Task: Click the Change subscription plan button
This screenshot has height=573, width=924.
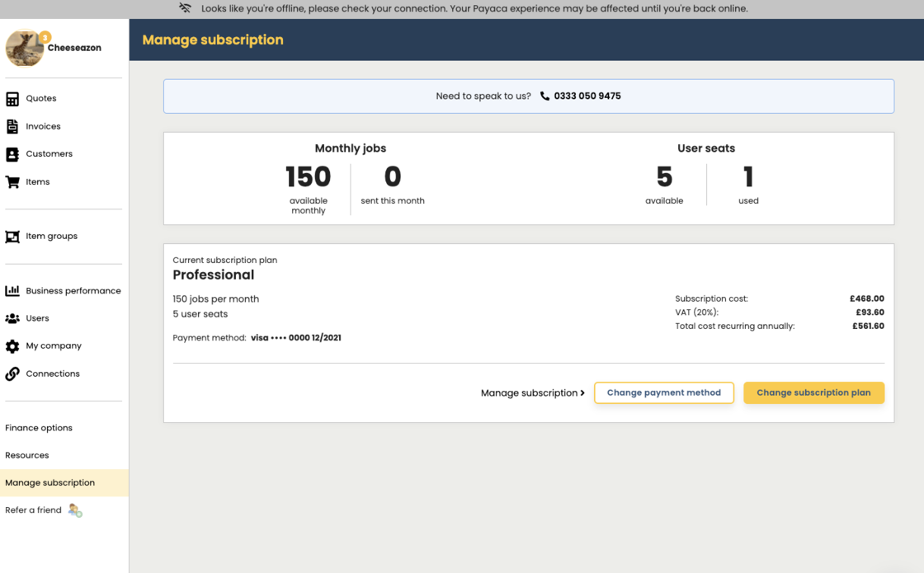Action: point(813,393)
